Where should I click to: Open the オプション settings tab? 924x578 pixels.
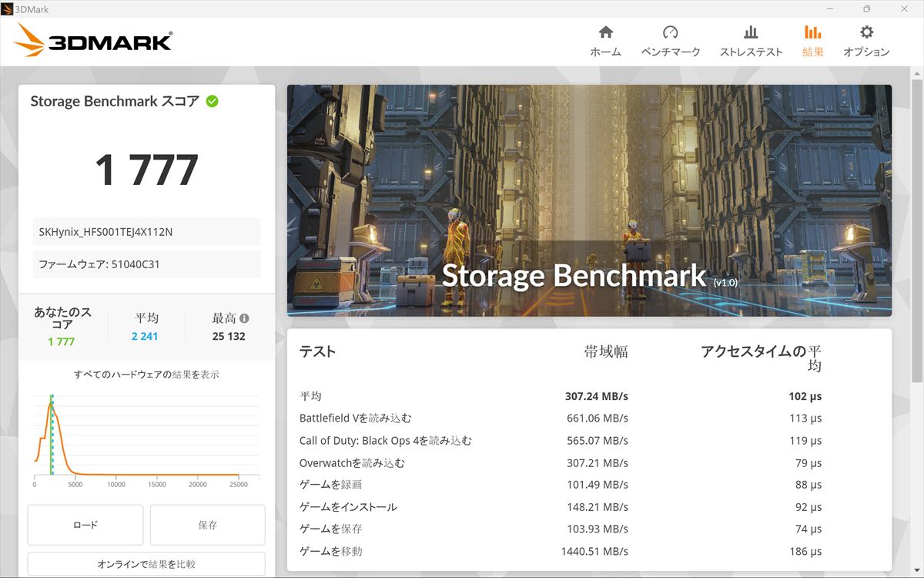[866, 41]
